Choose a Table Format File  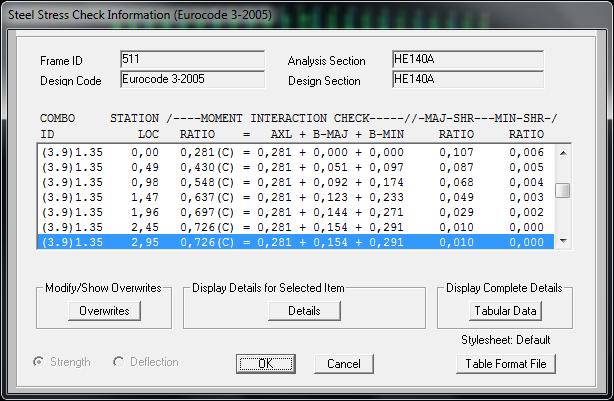pyautogui.click(x=506, y=364)
